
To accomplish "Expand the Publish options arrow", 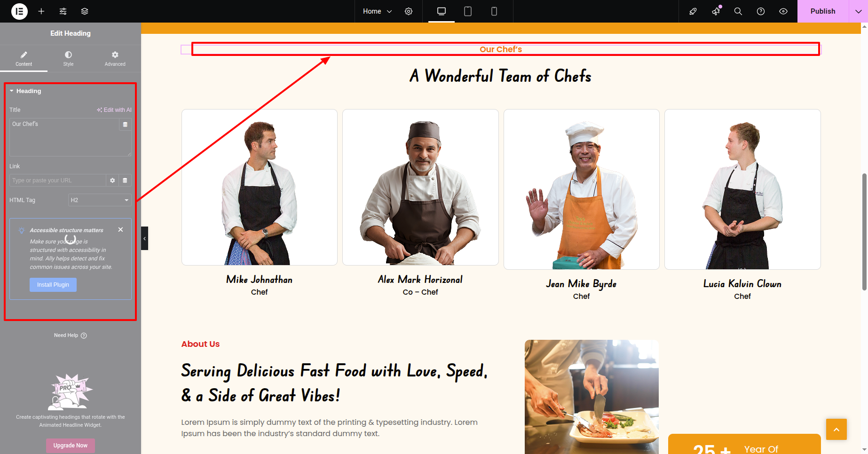I will point(858,11).
